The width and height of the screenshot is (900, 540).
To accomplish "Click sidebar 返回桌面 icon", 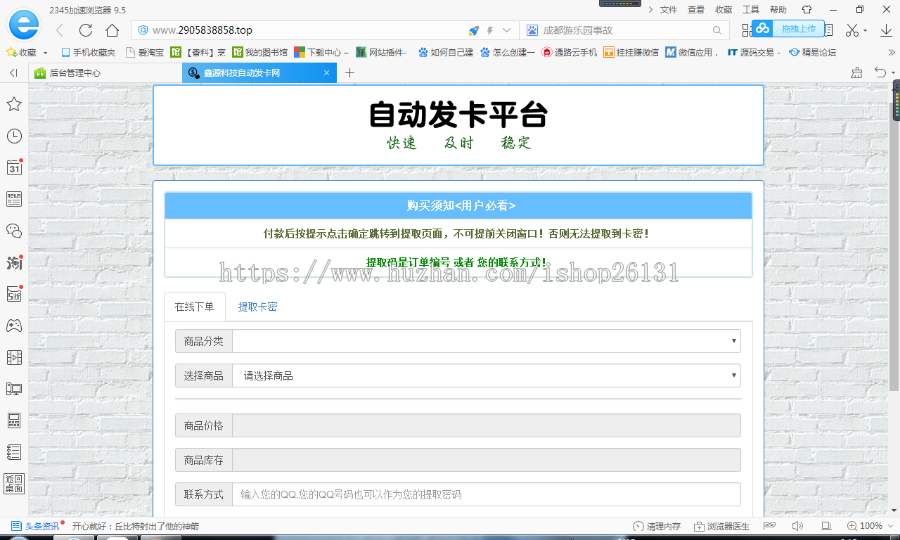I will coord(14,484).
